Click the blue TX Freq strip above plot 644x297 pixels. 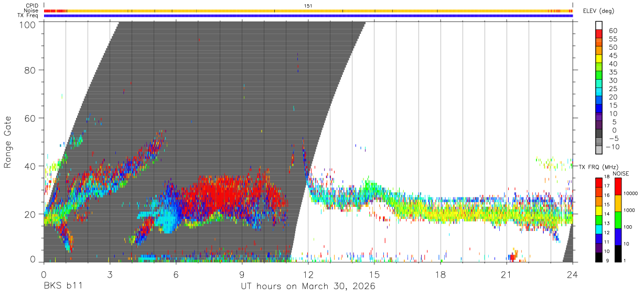point(308,16)
